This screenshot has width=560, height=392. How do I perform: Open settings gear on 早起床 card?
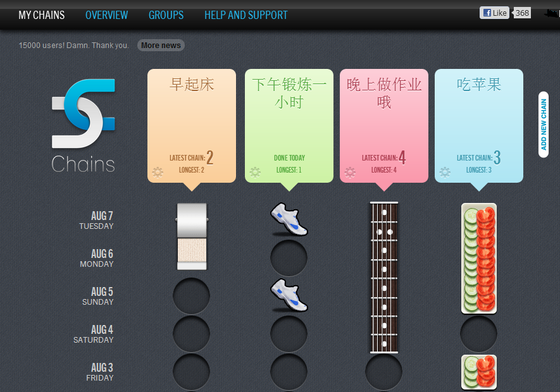point(158,173)
